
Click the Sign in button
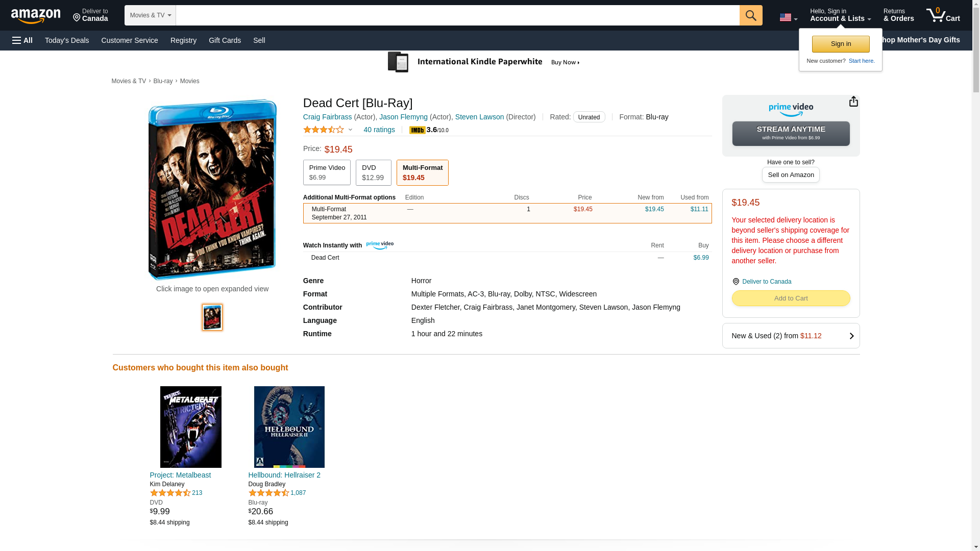tap(840, 44)
